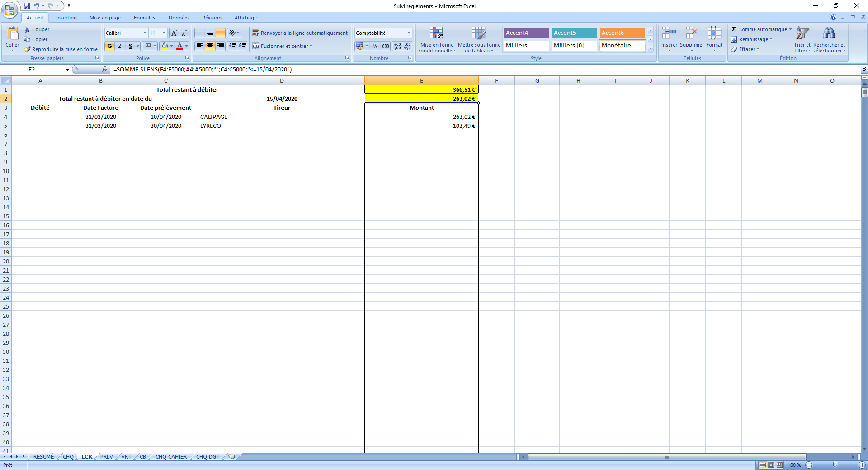Image resolution: width=868 pixels, height=470 pixels.
Task: Align text right
Action: (220, 46)
